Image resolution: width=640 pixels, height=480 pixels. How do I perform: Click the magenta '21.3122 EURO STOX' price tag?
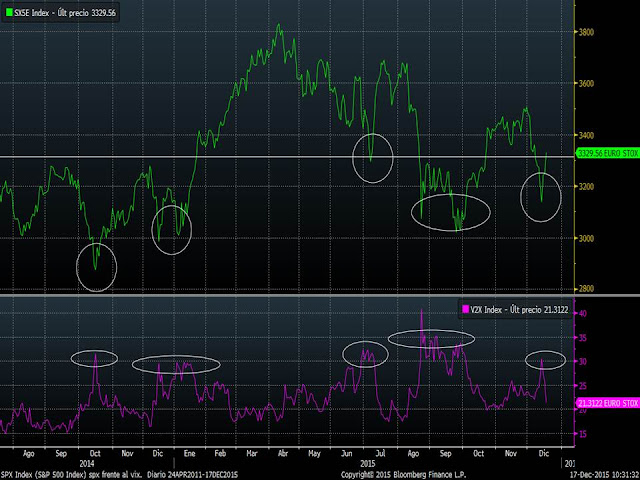tap(608, 403)
